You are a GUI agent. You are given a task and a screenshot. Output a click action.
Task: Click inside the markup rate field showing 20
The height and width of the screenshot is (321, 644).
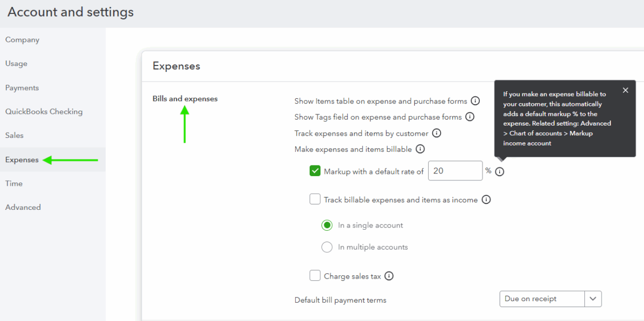click(455, 170)
